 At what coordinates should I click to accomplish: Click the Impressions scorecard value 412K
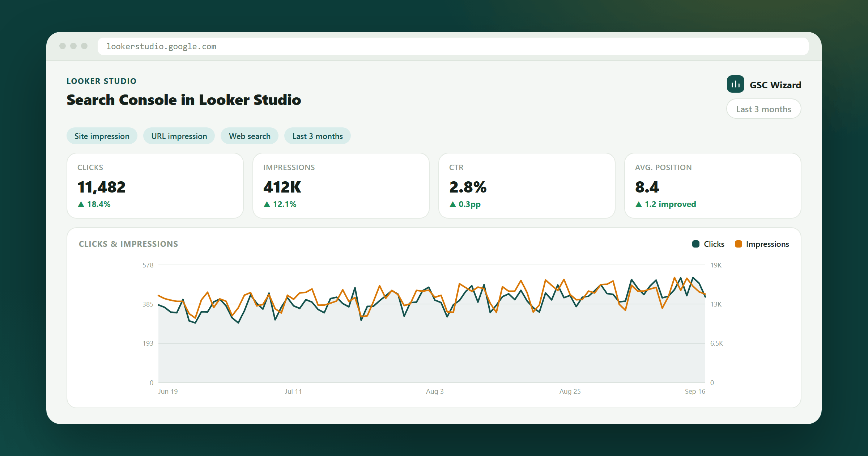(x=282, y=187)
